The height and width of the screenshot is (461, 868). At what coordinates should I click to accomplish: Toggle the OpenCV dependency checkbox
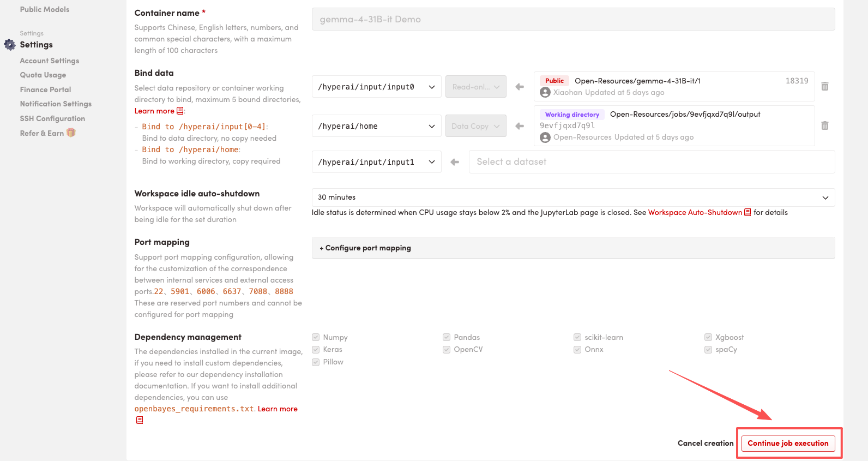[447, 350]
